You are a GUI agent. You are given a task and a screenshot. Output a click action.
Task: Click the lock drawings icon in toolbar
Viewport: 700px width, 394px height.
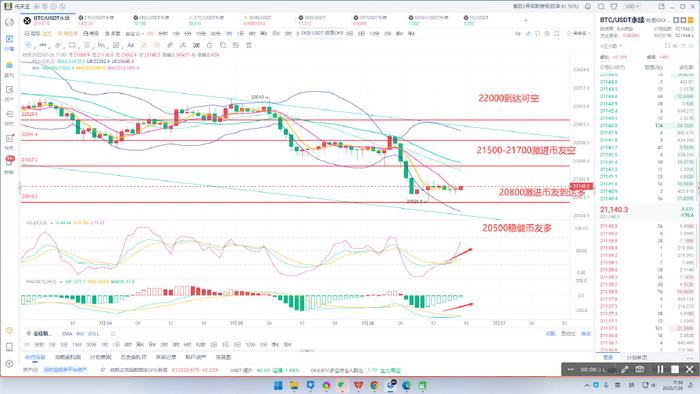point(209,45)
